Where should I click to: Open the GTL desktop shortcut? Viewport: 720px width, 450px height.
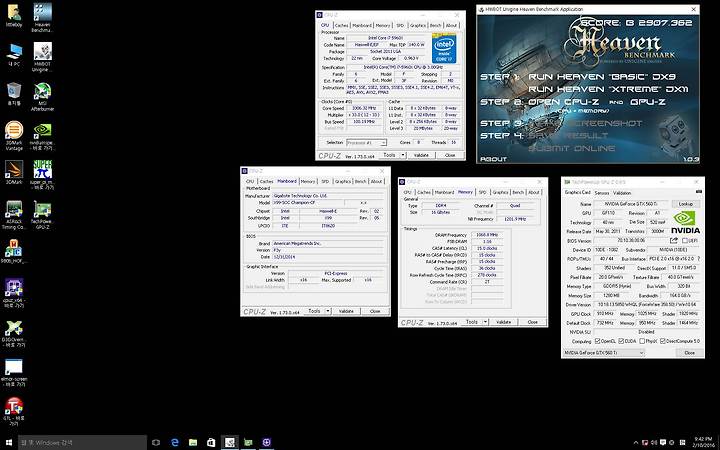point(14,411)
